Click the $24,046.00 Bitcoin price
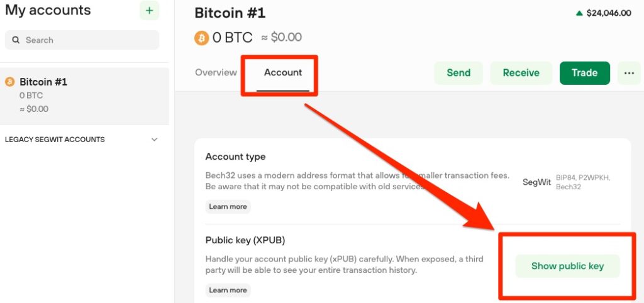This screenshot has width=644, height=303. click(609, 14)
